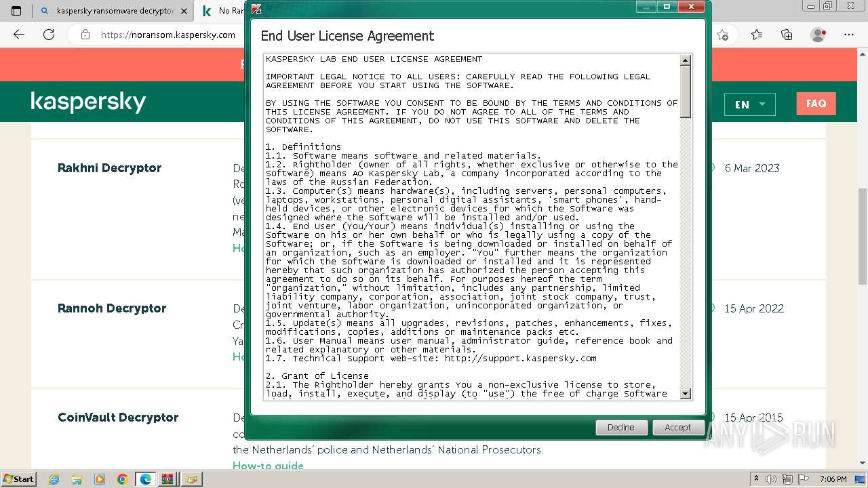Open WinRAR taskbar button

pyautogui.click(x=168, y=479)
